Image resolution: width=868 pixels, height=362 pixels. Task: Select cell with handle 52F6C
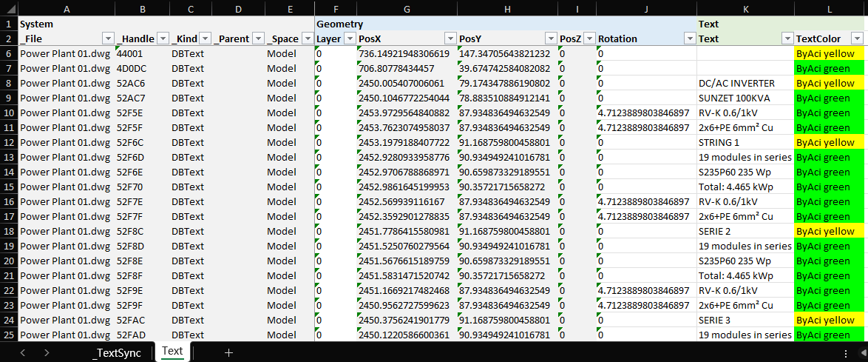tap(142, 142)
